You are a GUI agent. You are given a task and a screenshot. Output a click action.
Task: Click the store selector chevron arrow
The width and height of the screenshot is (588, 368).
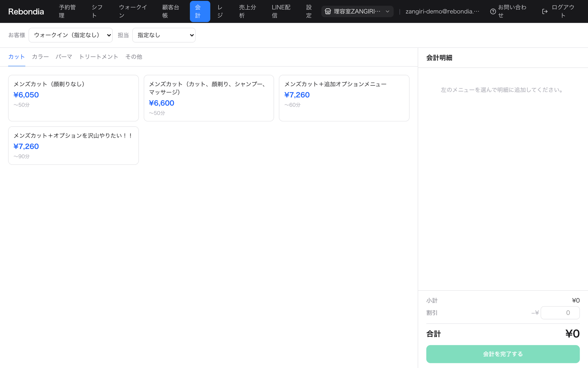pyautogui.click(x=387, y=11)
